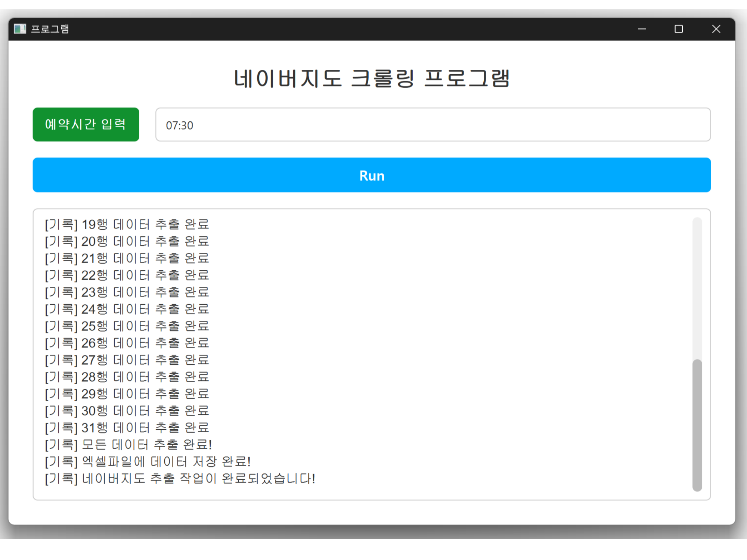Select log line '20행 데이터 추출 완료'

[127, 241]
